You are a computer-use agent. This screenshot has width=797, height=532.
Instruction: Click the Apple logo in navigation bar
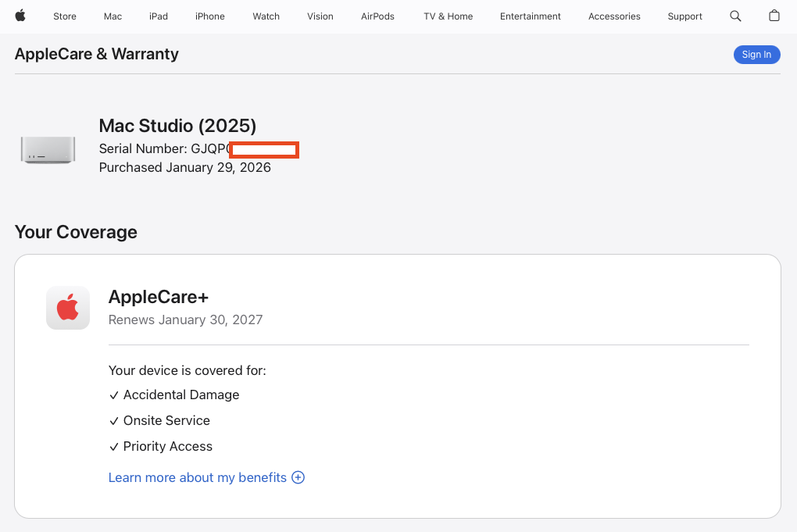click(x=20, y=16)
